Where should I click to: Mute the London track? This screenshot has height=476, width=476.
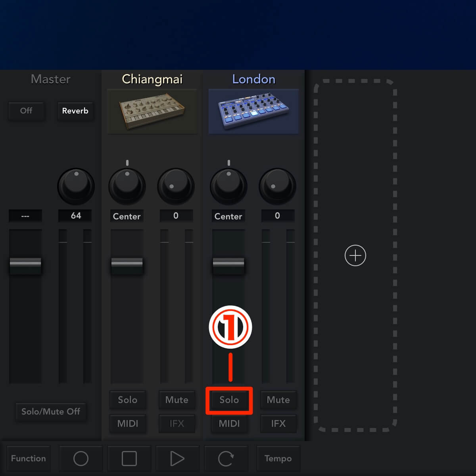tap(278, 400)
